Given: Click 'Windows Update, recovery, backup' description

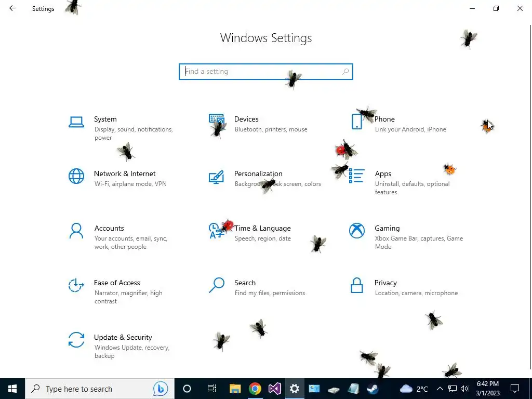Looking at the screenshot, I should [131, 352].
